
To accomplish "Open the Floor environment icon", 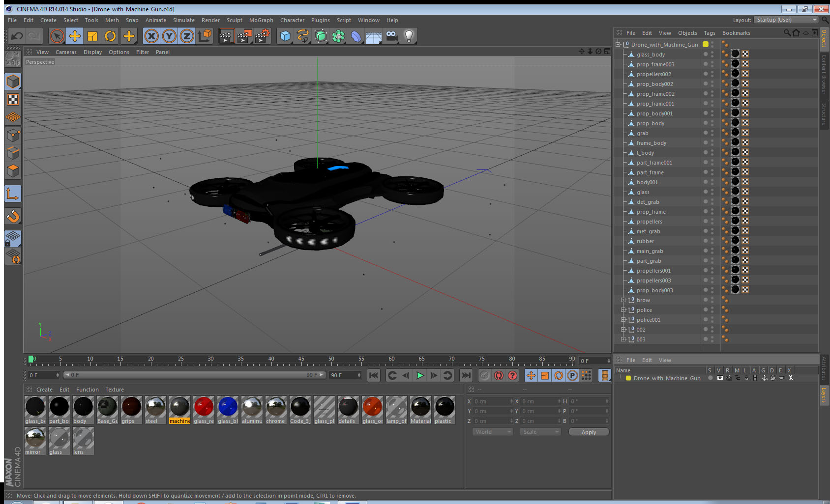I will coord(374,36).
